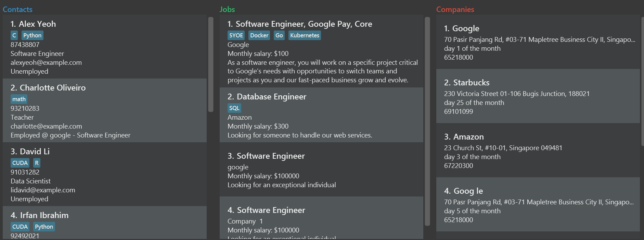Click 'day 3 of the month' line

point(472,157)
